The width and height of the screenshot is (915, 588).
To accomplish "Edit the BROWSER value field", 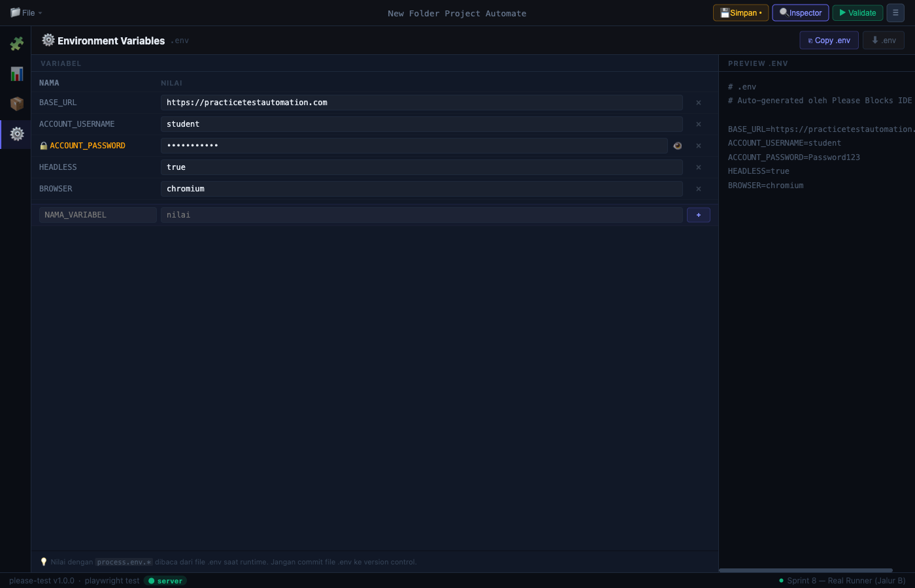I will click(422, 189).
